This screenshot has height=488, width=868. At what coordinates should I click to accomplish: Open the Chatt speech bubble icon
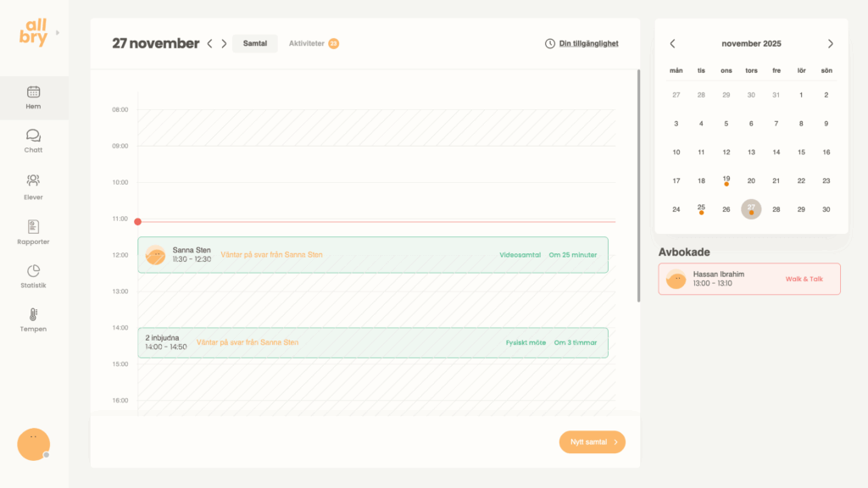point(33,136)
